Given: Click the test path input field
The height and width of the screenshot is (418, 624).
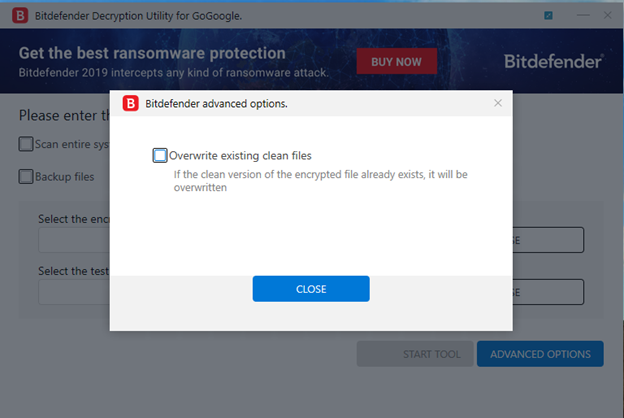Looking at the screenshot, I should pyautogui.click(x=74, y=292).
